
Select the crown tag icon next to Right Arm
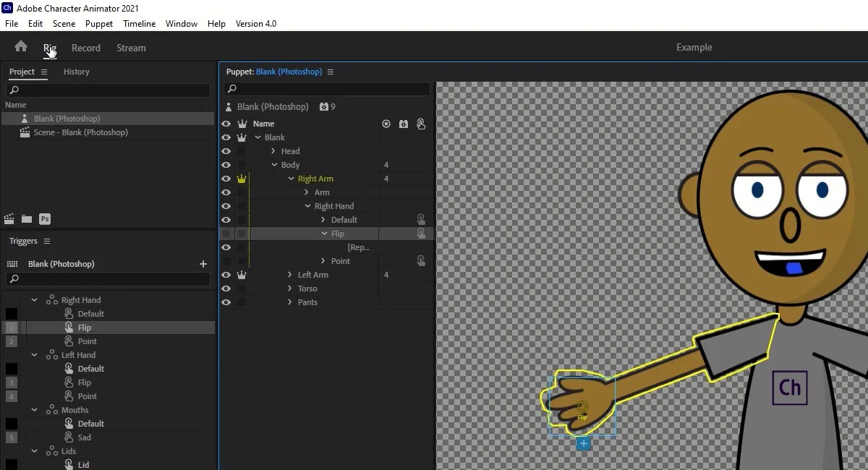(x=242, y=179)
